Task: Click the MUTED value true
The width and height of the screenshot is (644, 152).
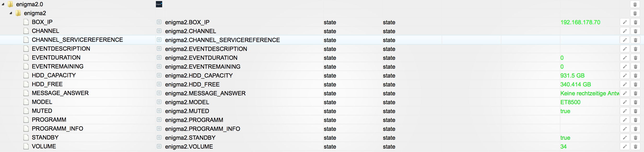Action: [565, 111]
